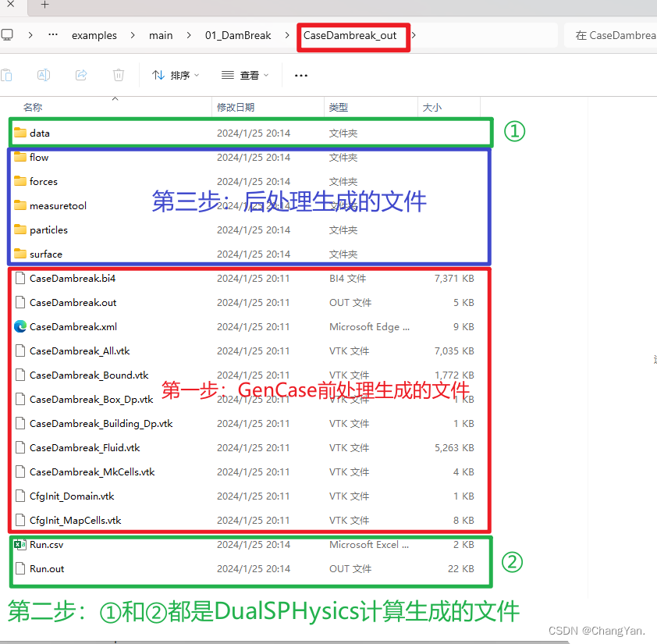657x644 pixels.
Task: Select the CaseDambreak_Box_Dp.vtk file icon
Action: [x=20, y=399]
